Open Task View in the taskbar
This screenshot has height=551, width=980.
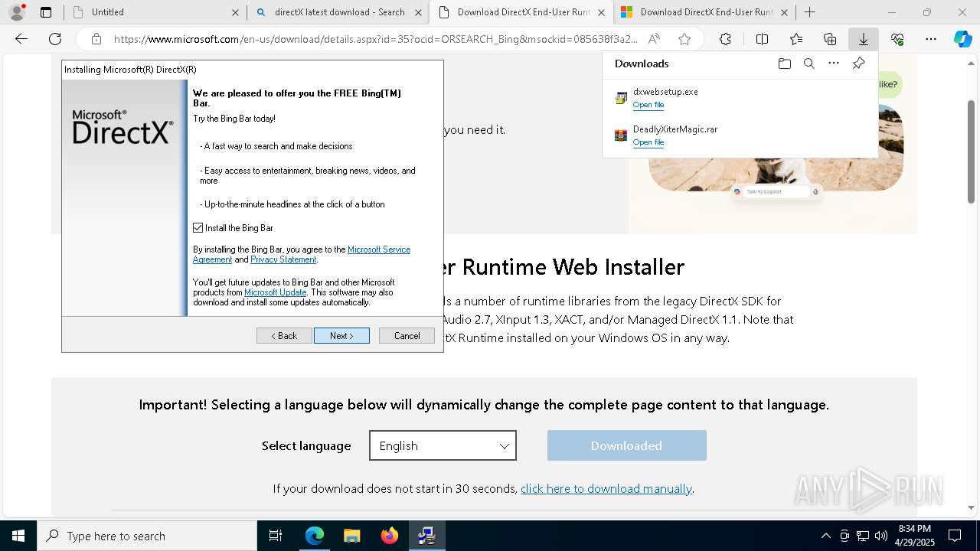276,536
